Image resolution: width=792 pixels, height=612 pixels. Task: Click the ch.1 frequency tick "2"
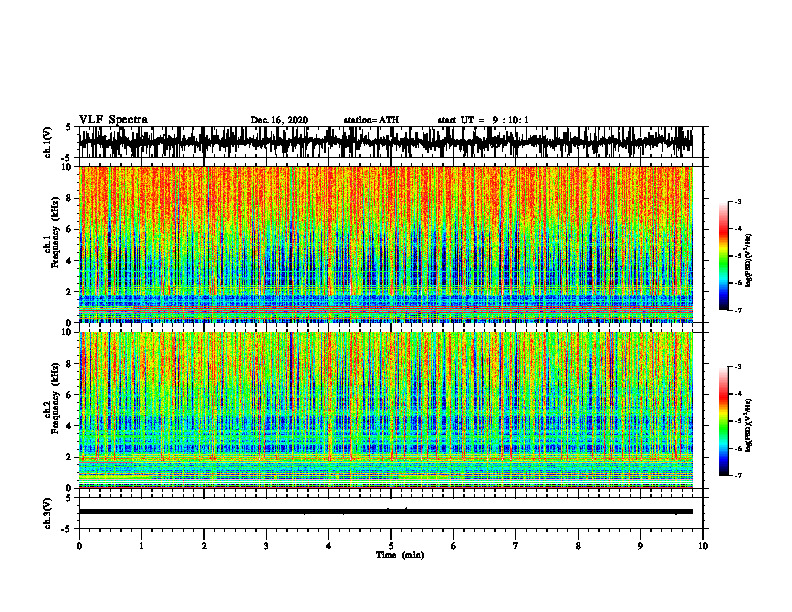(x=70, y=292)
